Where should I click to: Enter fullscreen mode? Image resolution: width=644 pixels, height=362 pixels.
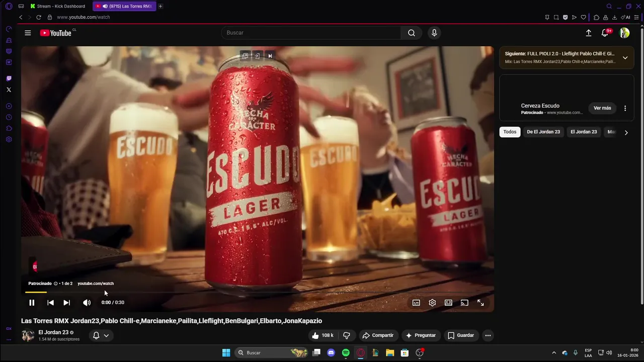tap(480, 303)
